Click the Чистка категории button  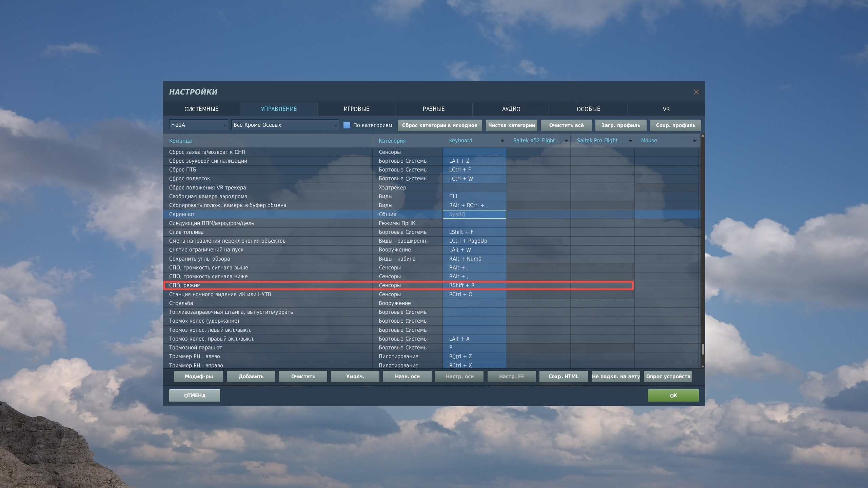coord(512,125)
